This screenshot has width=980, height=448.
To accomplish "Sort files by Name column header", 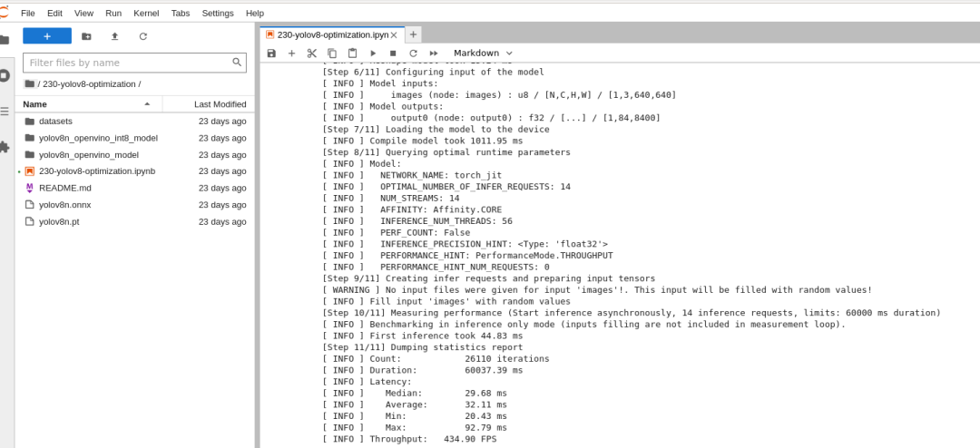I will 87,104.
